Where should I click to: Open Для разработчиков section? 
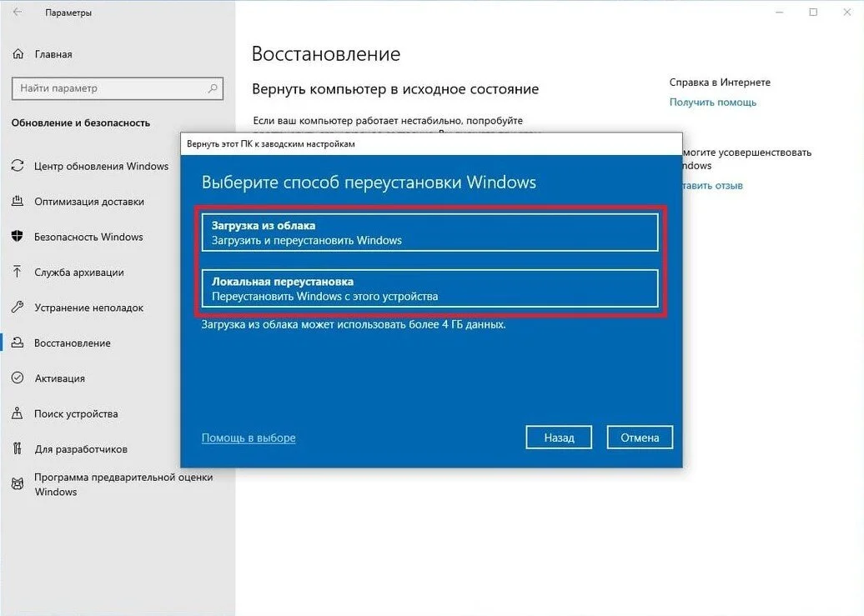coord(80,449)
